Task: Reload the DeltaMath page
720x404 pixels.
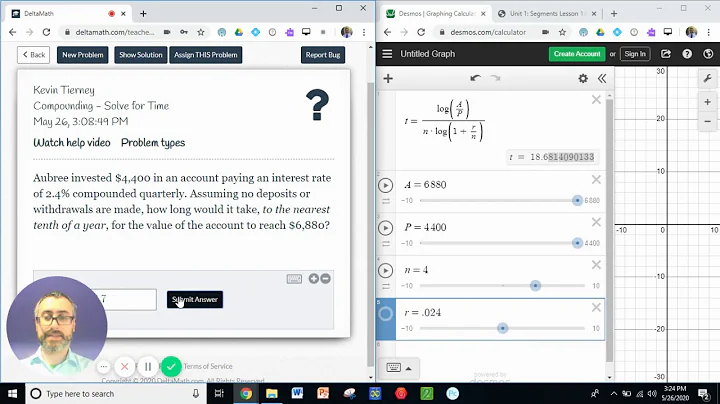Action: (x=46, y=32)
